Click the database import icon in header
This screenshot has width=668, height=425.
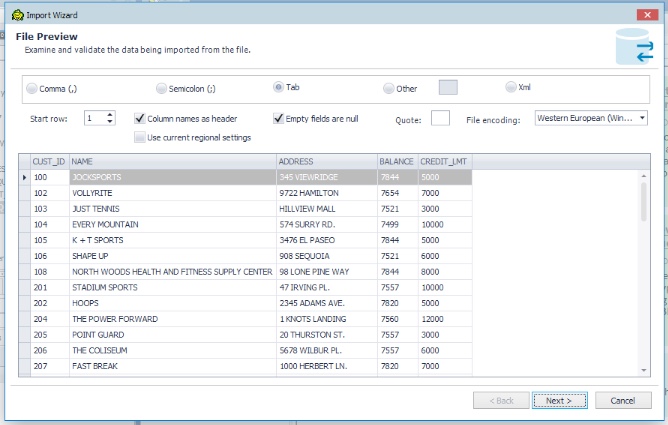633,46
